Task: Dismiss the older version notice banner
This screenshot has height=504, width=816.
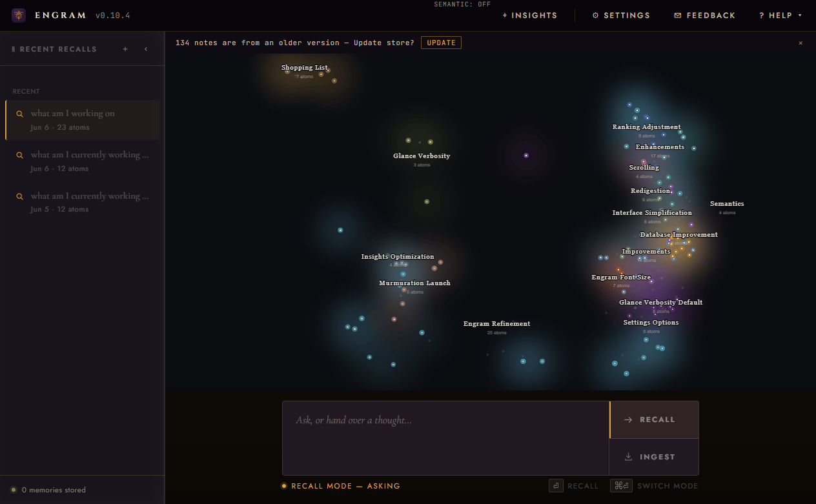Action: pyautogui.click(x=801, y=43)
